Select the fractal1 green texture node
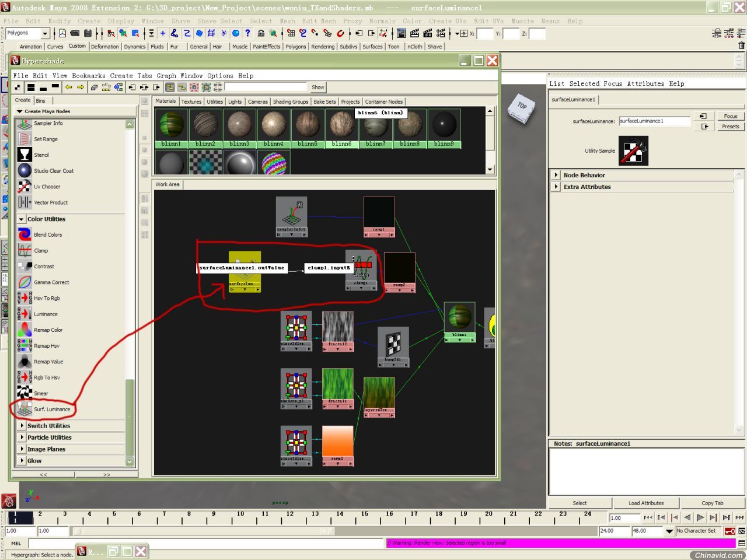The width and height of the screenshot is (747, 560). (x=337, y=388)
